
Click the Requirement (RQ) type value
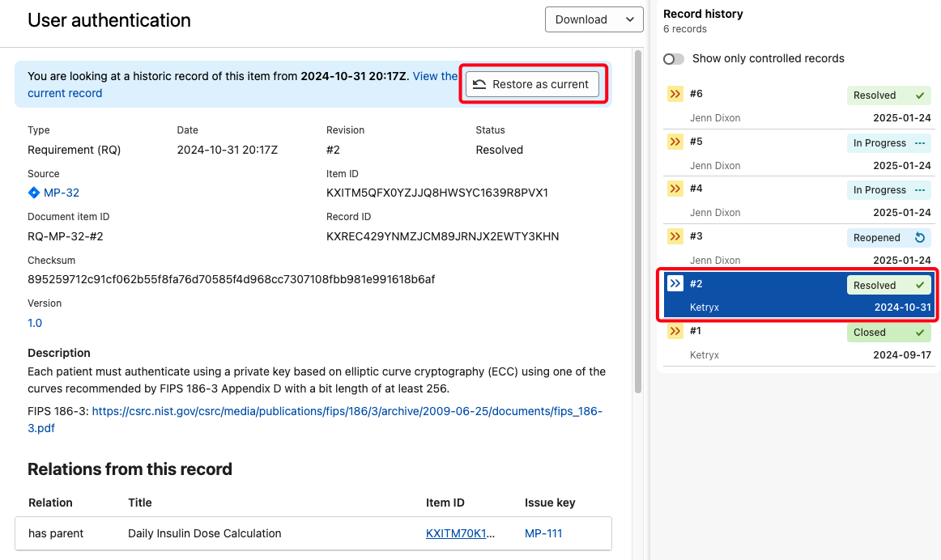coord(74,150)
